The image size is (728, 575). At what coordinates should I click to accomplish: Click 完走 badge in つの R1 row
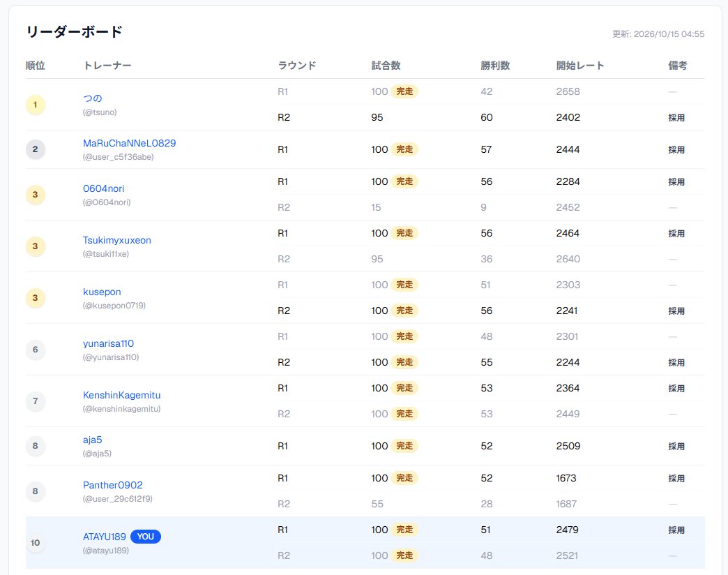404,91
